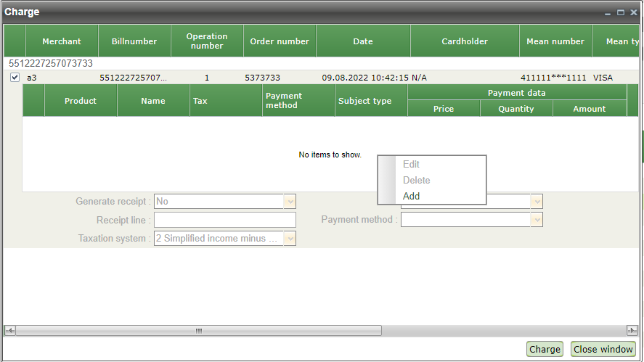Close the Charge window with X icon
The width and height of the screenshot is (644, 362).
[633, 12]
